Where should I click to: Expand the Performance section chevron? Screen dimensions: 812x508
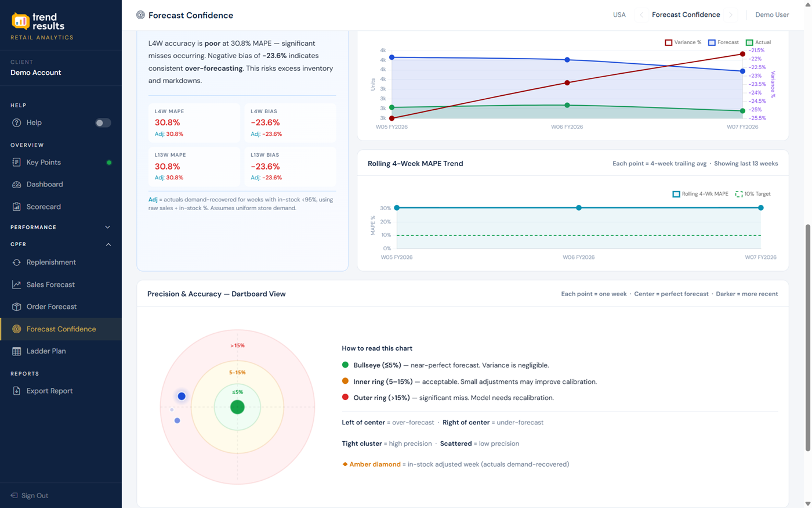coord(108,228)
